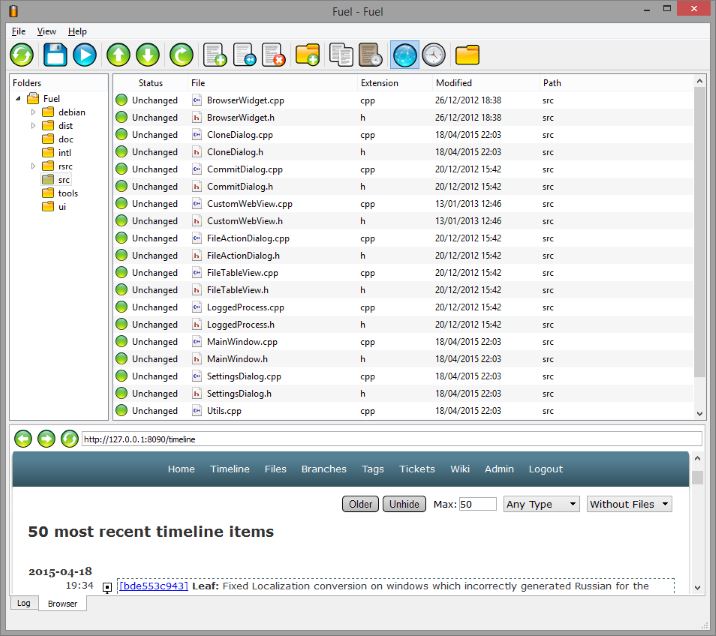
Task: Click the Older button
Action: click(x=360, y=504)
